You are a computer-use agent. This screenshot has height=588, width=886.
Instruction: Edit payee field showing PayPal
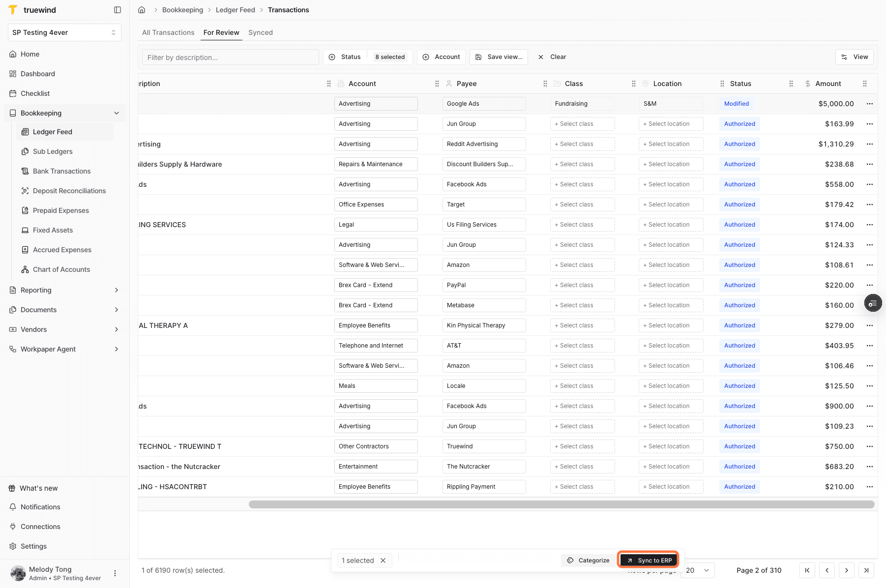(x=484, y=285)
